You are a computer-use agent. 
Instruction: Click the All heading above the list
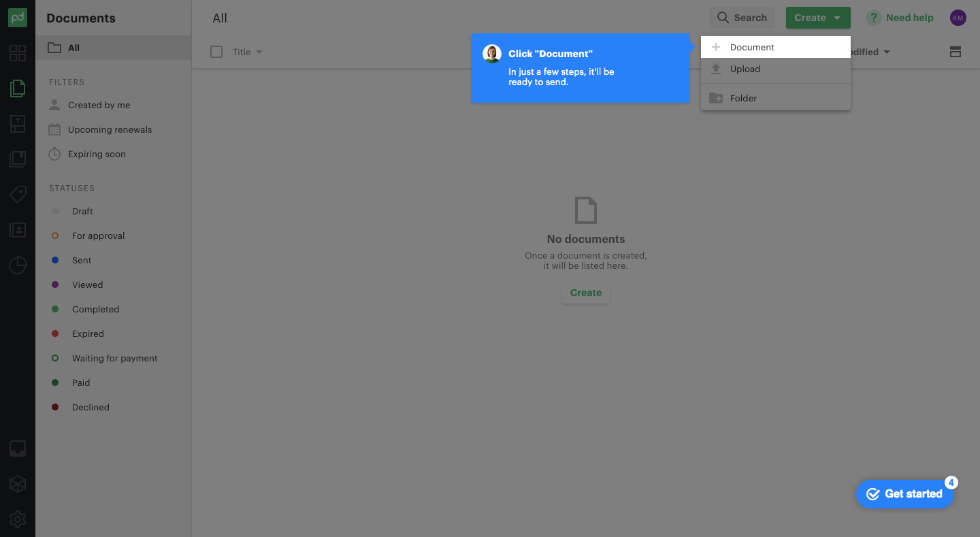(x=220, y=18)
